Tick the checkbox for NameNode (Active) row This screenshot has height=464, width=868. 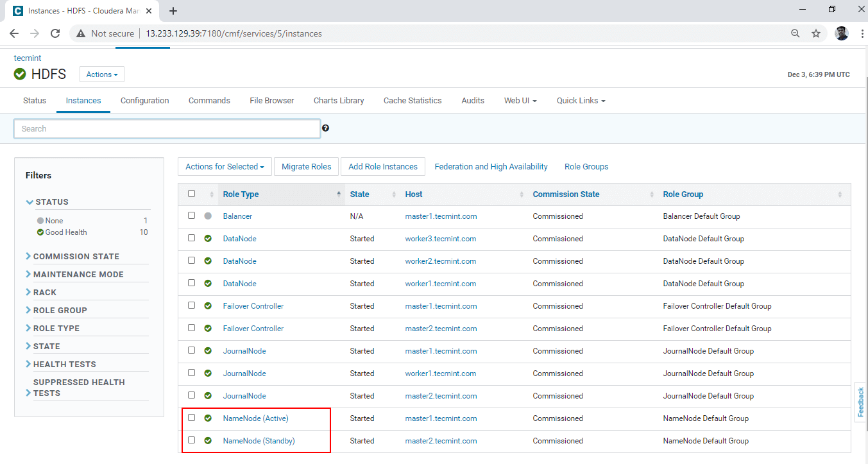pos(191,418)
